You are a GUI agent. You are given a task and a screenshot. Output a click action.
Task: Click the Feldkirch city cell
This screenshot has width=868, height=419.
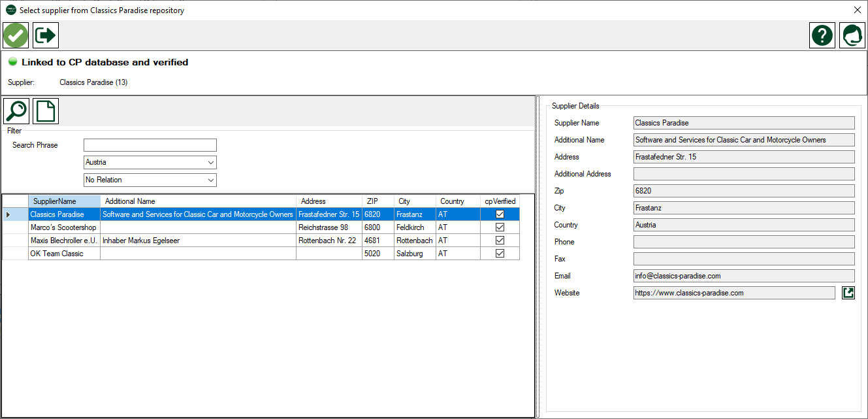click(x=415, y=227)
